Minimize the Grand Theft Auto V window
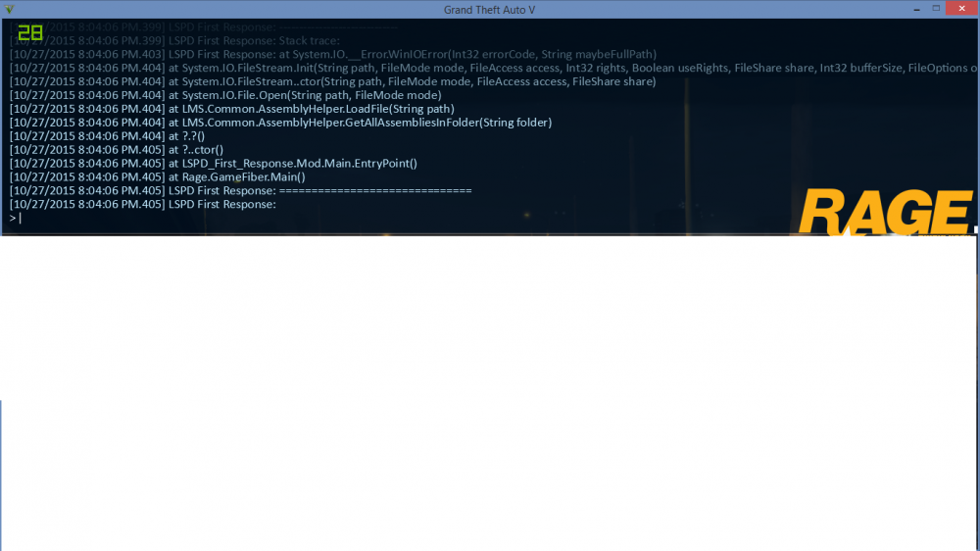 coord(916,10)
